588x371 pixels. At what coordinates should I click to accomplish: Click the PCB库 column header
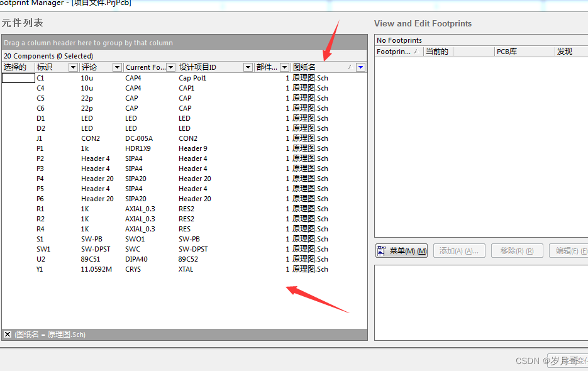click(506, 52)
